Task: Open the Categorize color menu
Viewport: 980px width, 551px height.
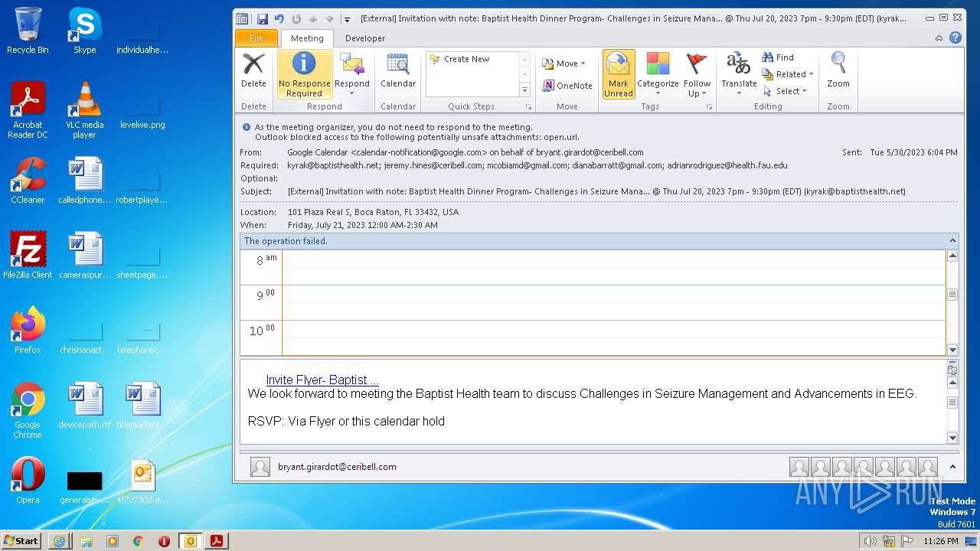Action: pyautogui.click(x=658, y=74)
